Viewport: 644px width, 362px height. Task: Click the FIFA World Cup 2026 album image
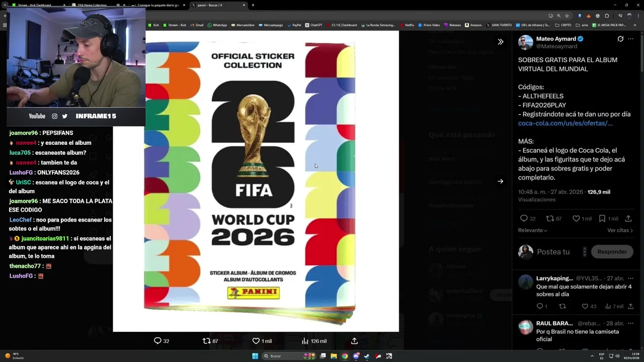click(256, 181)
